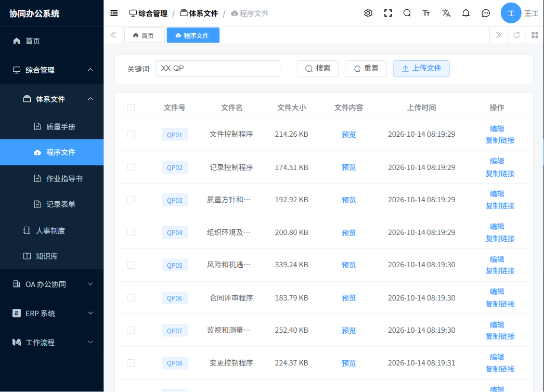This screenshot has height=392, width=544.
Task: Check the QP01 row checkbox
Action: [x=131, y=134]
